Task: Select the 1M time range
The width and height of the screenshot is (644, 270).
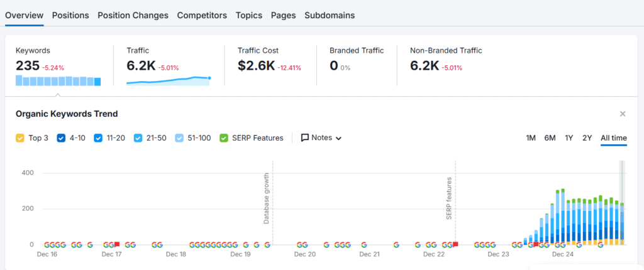Action: tap(531, 138)
